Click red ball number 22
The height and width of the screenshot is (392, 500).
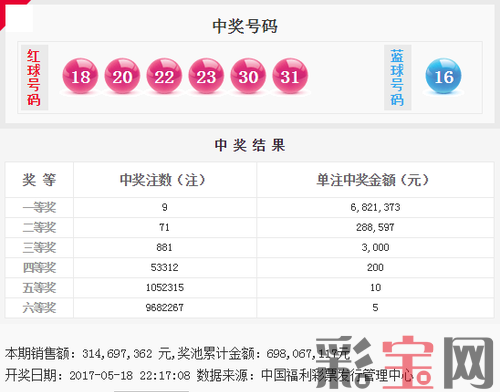[164, 76]
